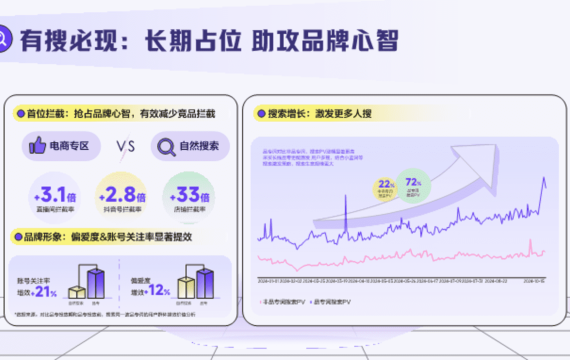Click the magnifier icon beside the slide title
This screenshot has width=570, height=360.
[x=4, y=39]
